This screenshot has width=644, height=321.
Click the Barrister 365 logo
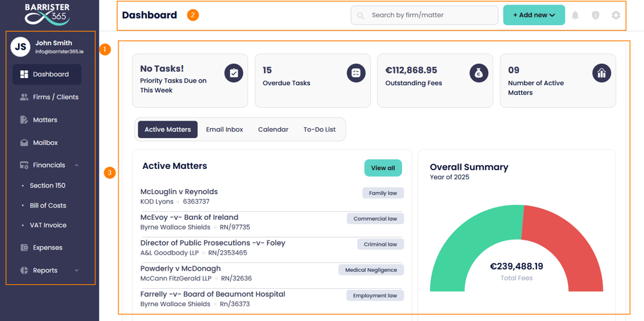(47, 14)
